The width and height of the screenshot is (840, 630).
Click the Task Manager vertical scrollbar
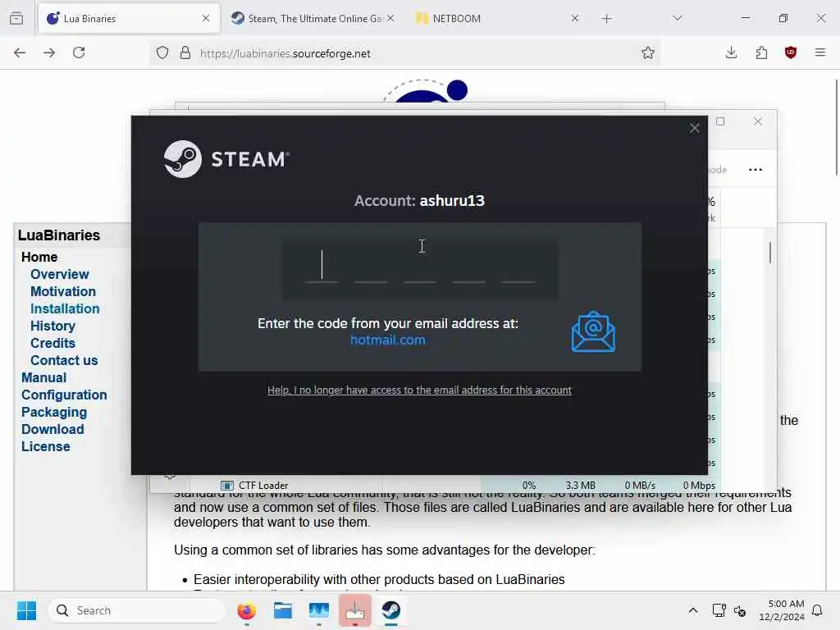point(770,253)
